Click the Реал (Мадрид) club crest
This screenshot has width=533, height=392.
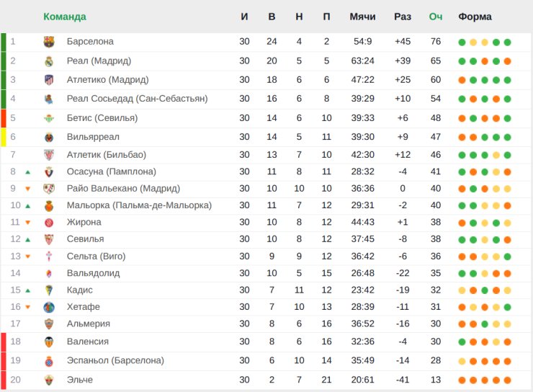(49, 61)
